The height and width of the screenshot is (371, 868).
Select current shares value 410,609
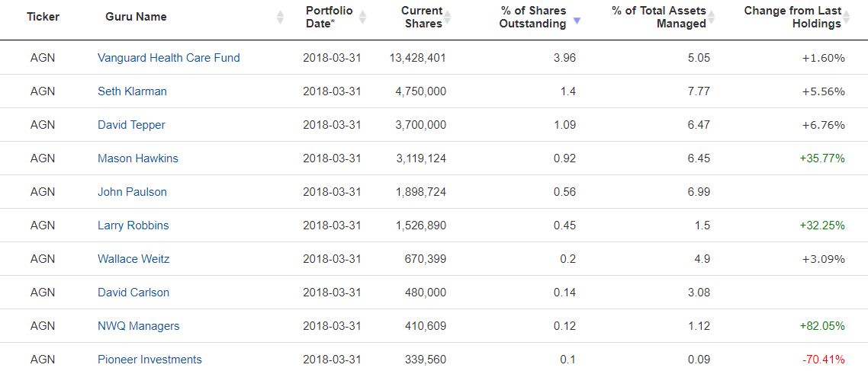pos(425,326)
